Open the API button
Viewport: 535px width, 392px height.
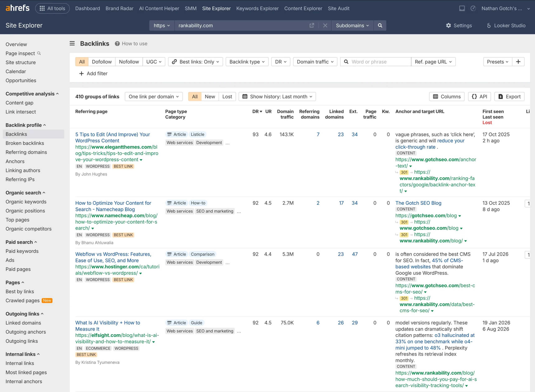coord(479,97)
